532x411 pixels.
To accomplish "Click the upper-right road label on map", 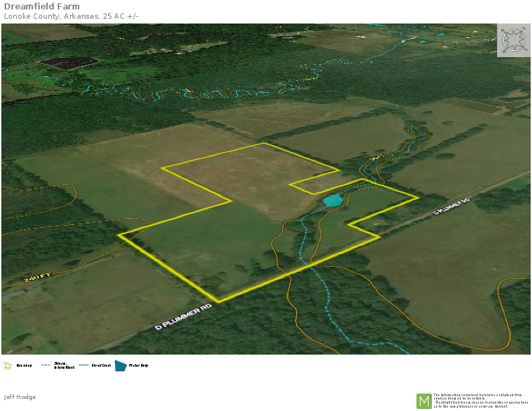I will coord(450,206).
